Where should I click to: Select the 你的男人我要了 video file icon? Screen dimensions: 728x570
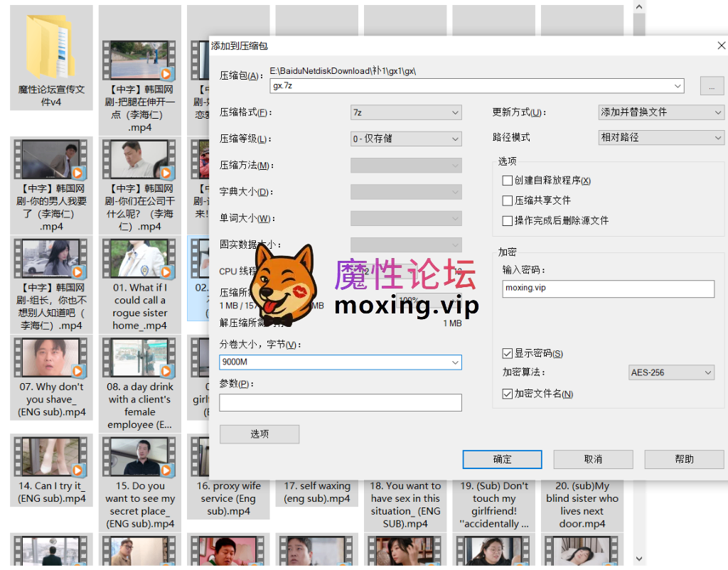[50, 159]
